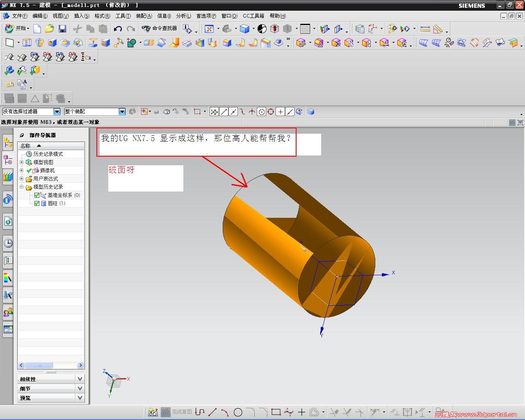Viewport: 525px width, 420px height.
Task: Select the Profile sketch tool
Action: (x=200, y=412)
